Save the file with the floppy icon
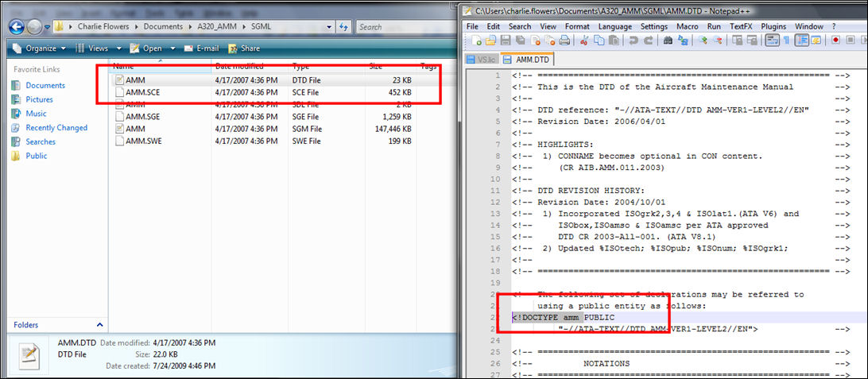Screen dimensions: 868x379 coord(506,41)
